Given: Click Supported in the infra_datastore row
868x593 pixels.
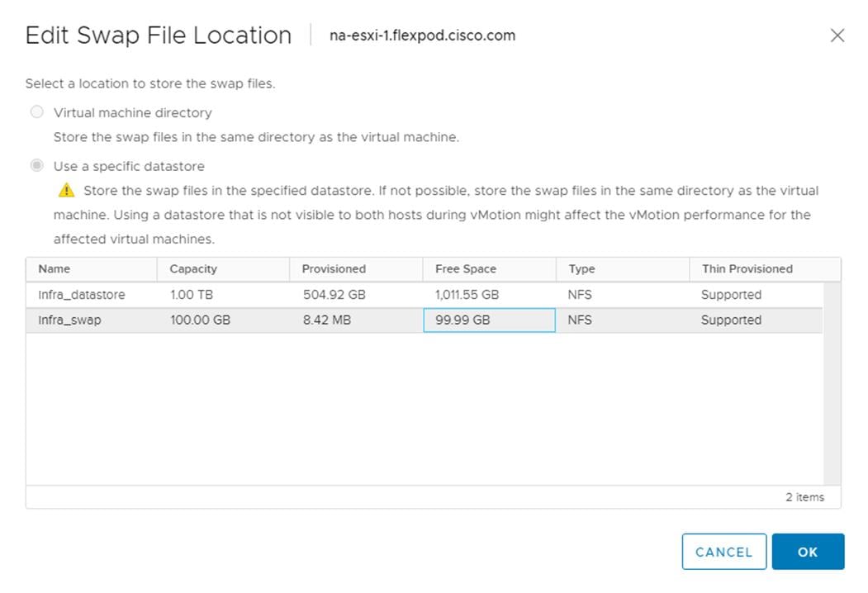Looking at the screenshot, I should (x=731, y=295).
